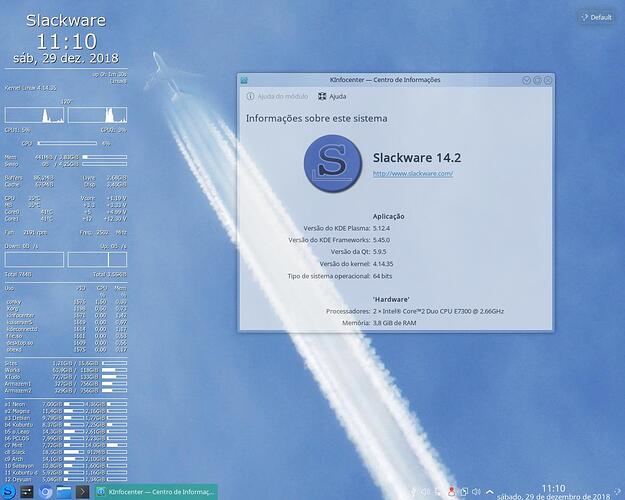The height and width of the screenshot is (500, 625).
Task: Click the conky CPU usage bar
Action: coord(67,143)
